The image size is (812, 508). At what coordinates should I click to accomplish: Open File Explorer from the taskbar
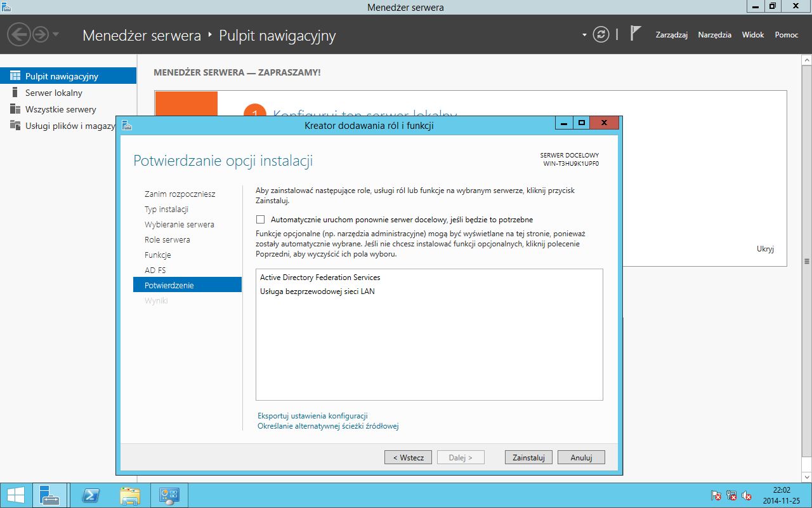pyautogui.click(x=130, y=495)
